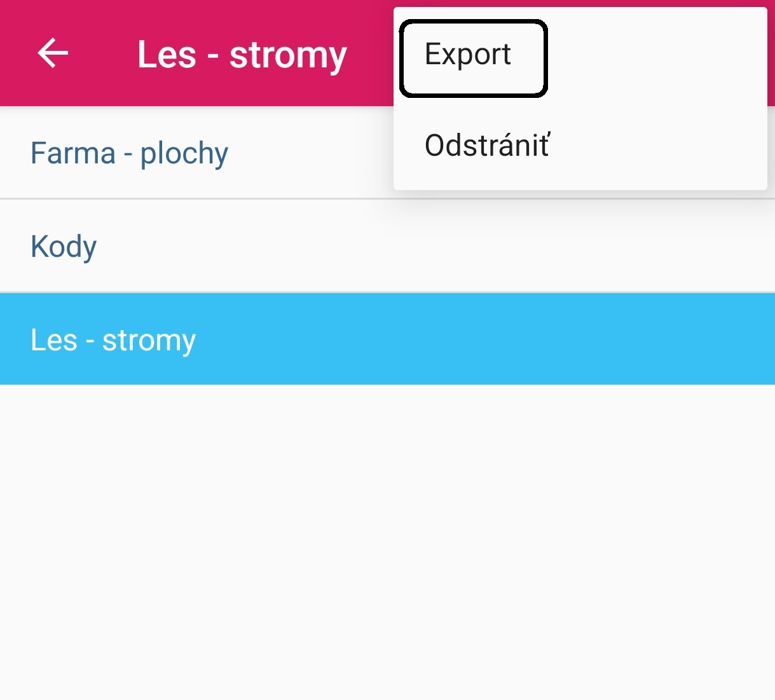Image resolution: width=775 pixels, height=700 pixels.
Task: Tap the pink toolbar title text
Action: pos(242,55)
